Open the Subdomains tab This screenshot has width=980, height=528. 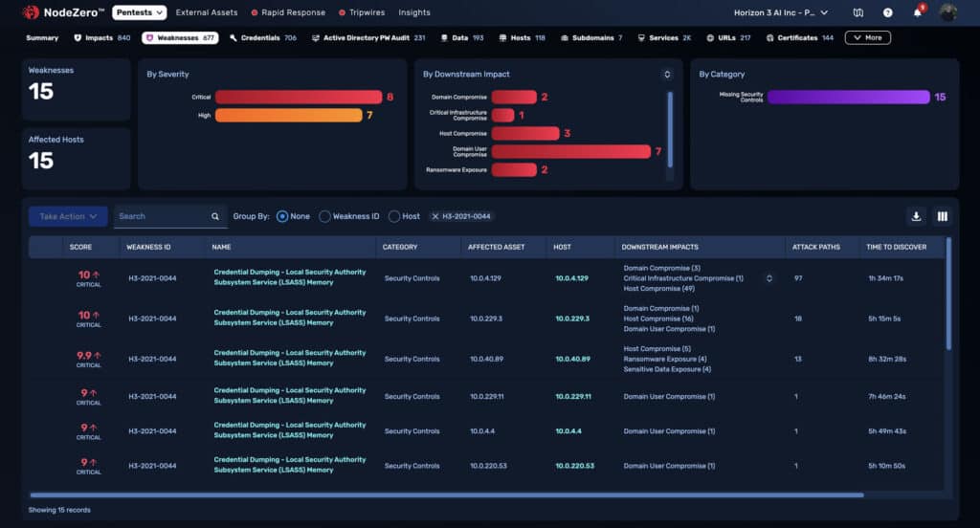tap(591, 38)
